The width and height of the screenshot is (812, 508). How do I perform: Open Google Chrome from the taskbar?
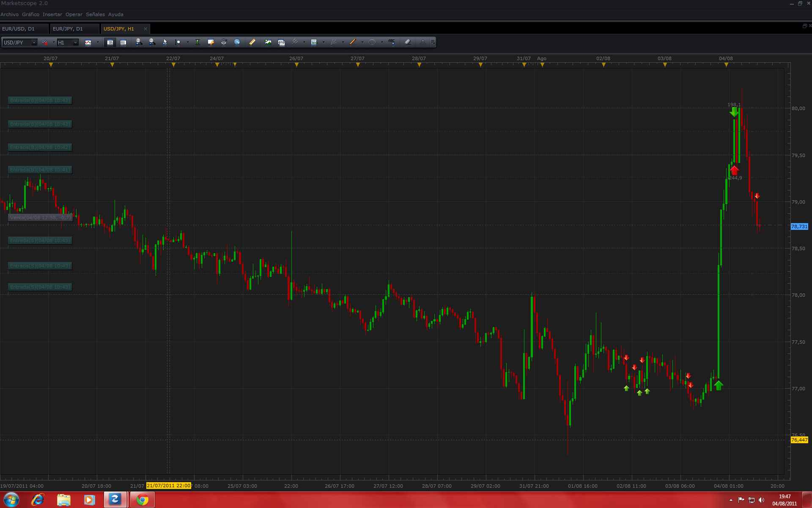coord(143,500)
